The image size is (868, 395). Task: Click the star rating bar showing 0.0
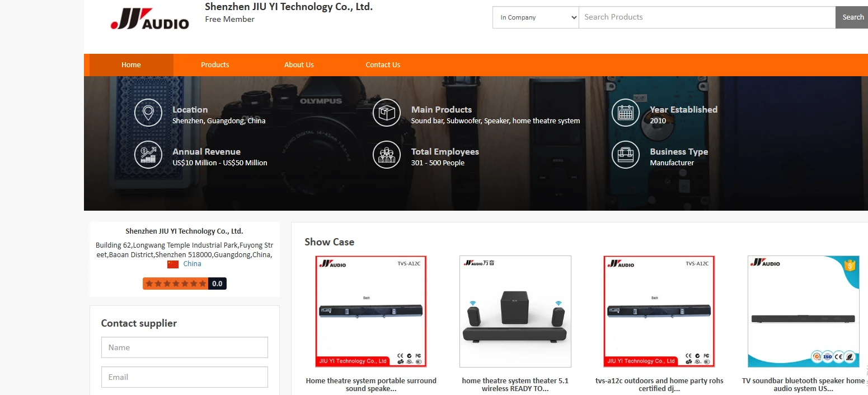(185, 284)
